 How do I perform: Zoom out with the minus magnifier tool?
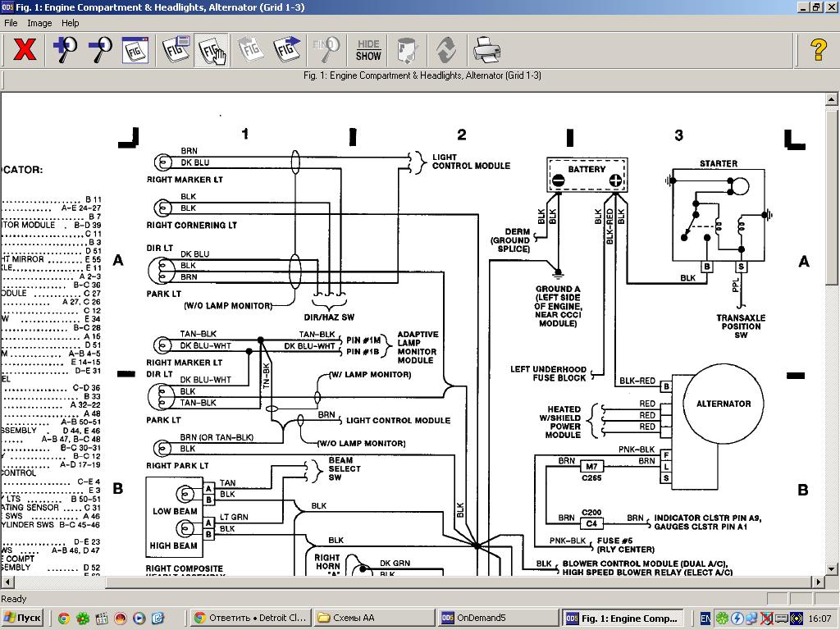pos(100,50)
